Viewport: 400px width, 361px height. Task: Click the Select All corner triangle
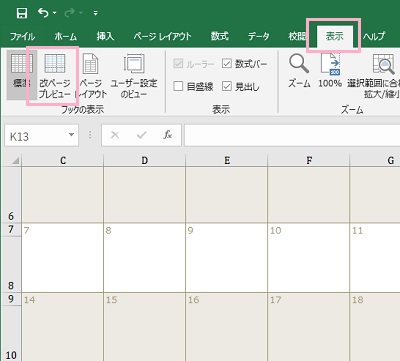tap(15, 161)
